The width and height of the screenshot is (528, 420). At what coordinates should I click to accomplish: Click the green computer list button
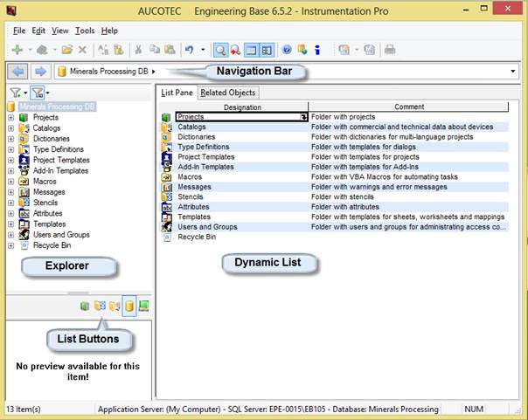point(143,306)
